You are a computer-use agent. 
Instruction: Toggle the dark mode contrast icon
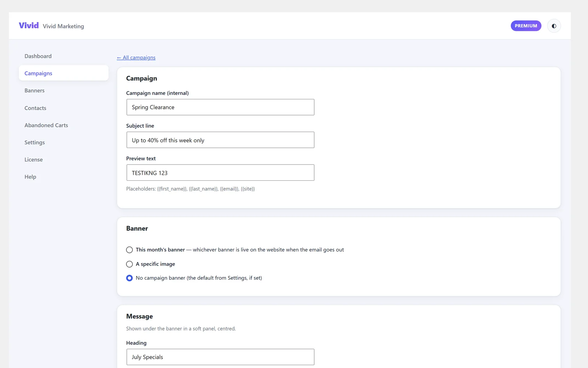(554, 26)
